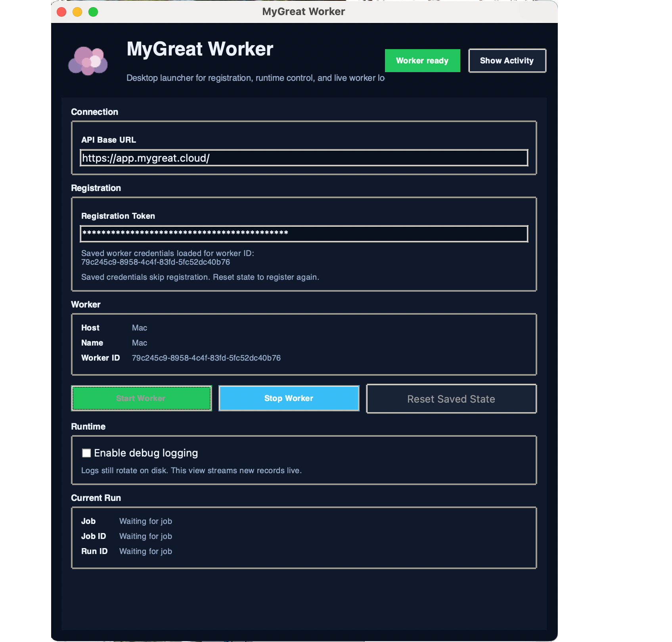Stop the worker with Stop Worker

click(289, 398)
